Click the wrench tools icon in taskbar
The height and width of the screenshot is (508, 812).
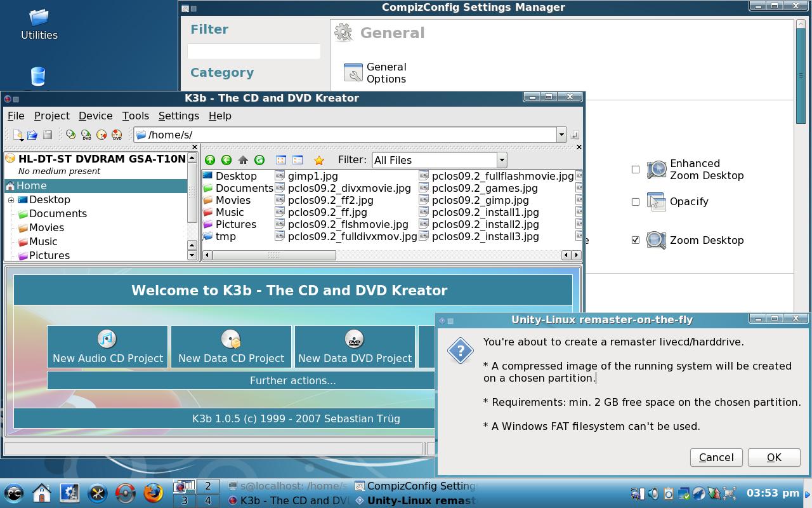tap(97, 493)
